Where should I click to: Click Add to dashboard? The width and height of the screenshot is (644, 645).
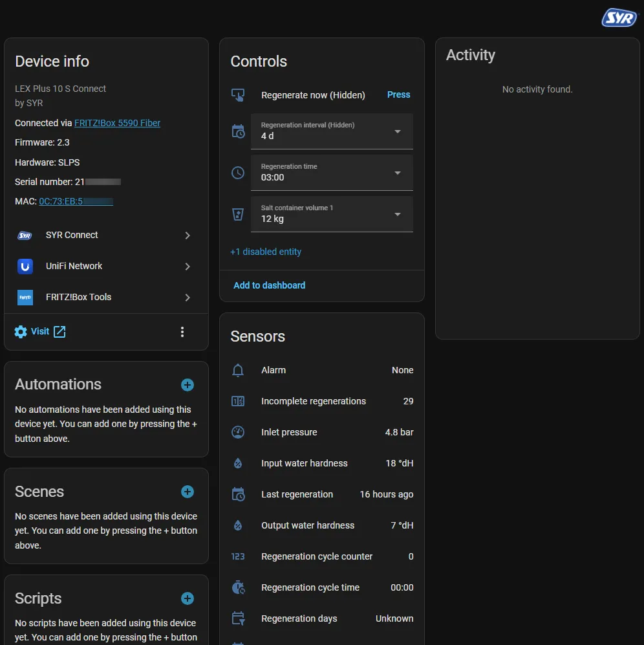point(270,285)
